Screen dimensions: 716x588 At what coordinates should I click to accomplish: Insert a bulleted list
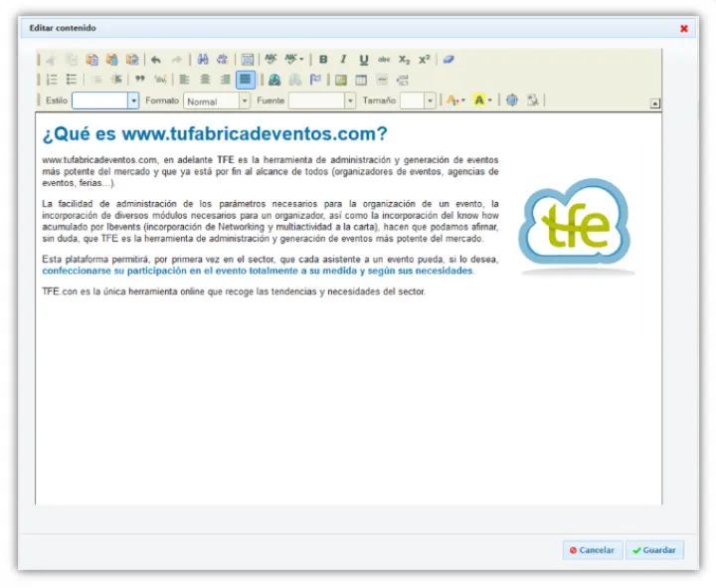point(72,80)
